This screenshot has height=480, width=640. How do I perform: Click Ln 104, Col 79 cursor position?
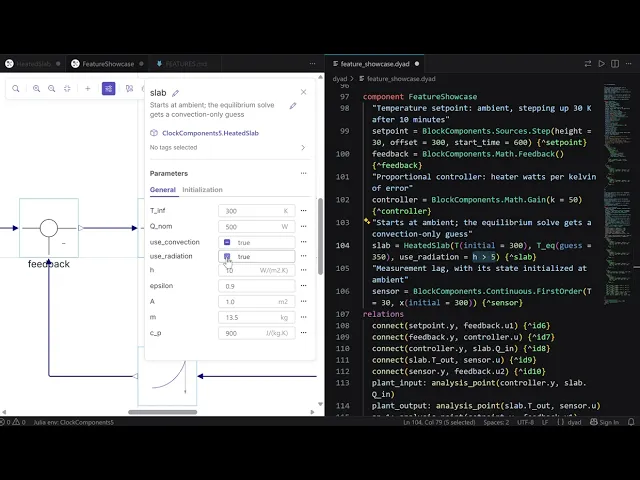pyautogui.click(x=439, y=422)
